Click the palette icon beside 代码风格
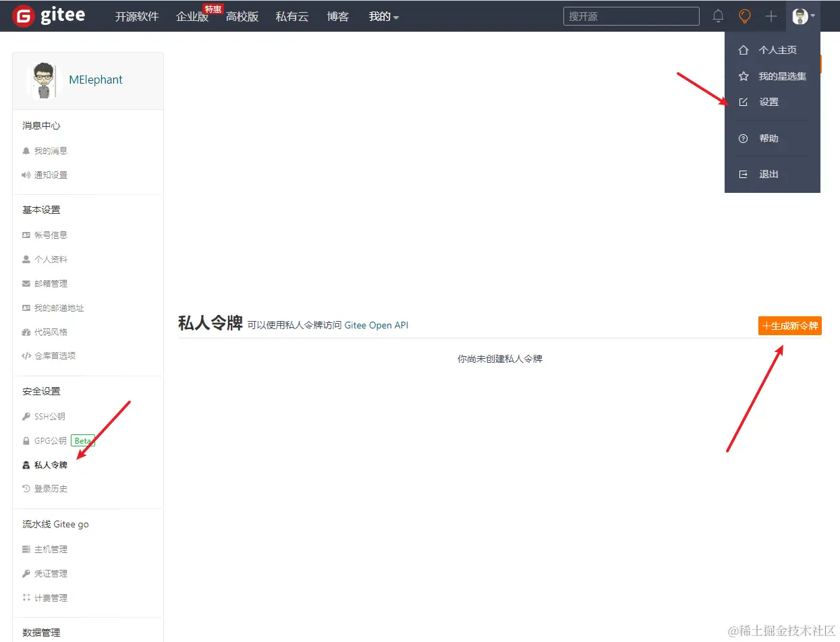The height and width of the screenshot is (642, 840). [x=26, y=332]
